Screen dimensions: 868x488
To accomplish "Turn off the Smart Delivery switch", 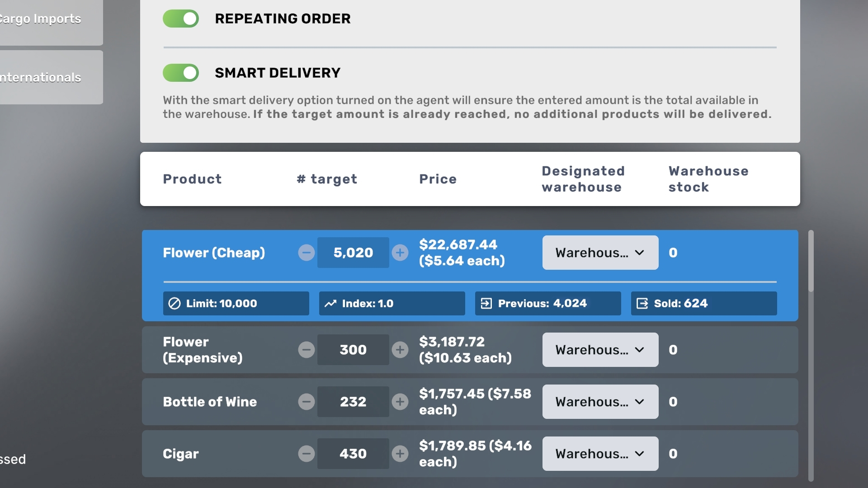I will click(181, 73).
